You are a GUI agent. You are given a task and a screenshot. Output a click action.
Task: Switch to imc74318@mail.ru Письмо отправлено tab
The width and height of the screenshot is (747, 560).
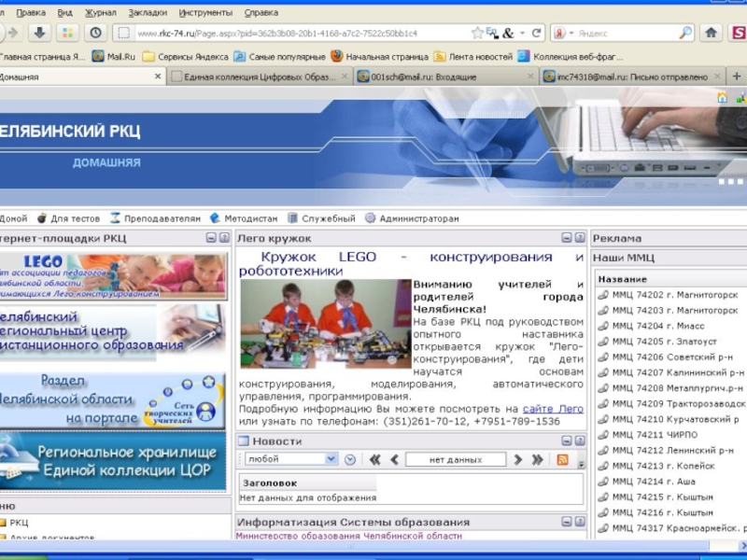click(633, 77)
